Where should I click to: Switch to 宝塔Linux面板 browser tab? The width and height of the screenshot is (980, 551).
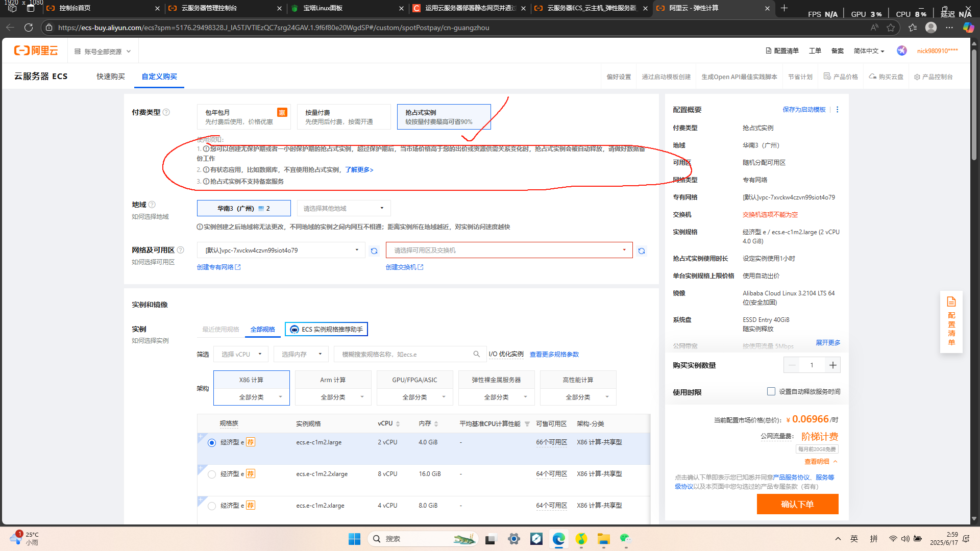click(347, 8)
